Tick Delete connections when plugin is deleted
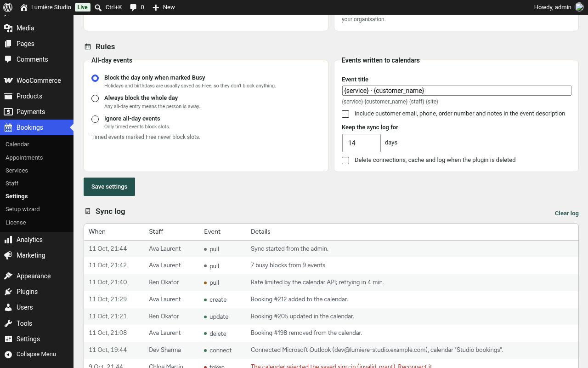The height and width of the screenshot is (368, 588). 345,161
